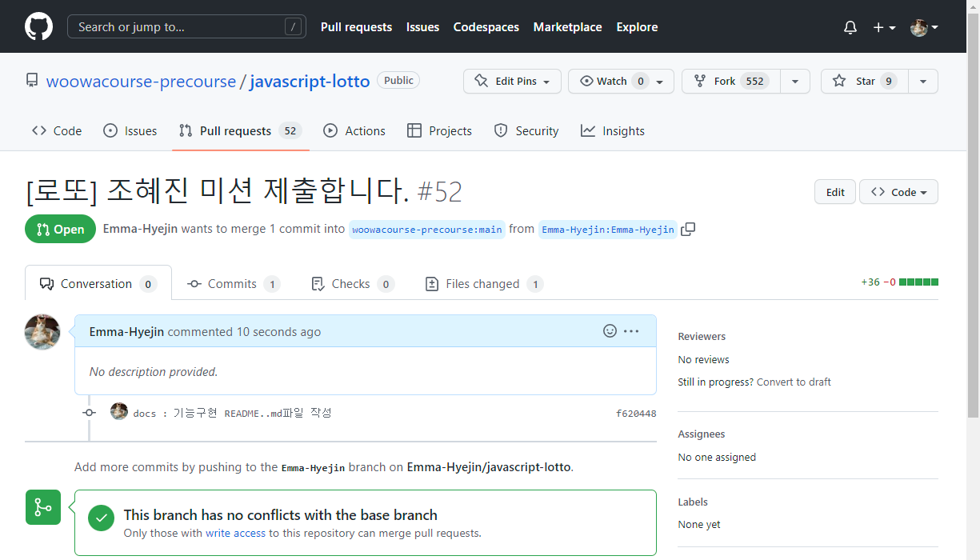The width and height of the screenshot is (980, 560).
Task: Expand the Star lists dropdown arrow
Action: coord(923,81)
